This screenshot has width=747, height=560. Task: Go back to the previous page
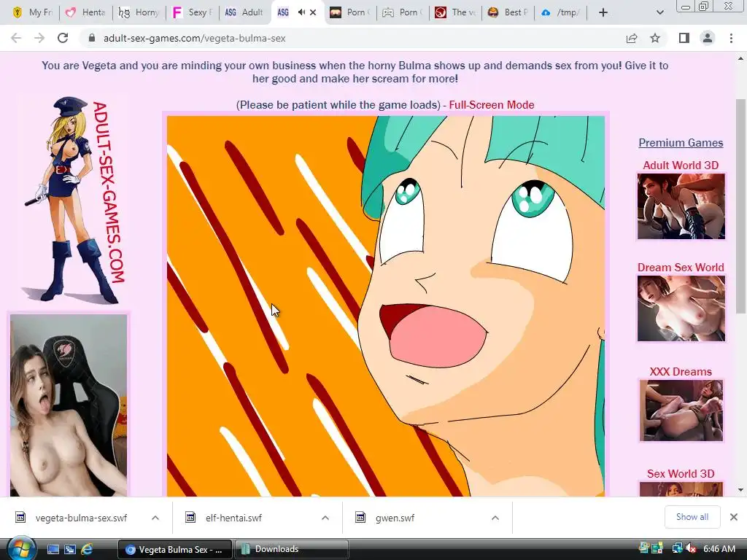tap(16, 38)
